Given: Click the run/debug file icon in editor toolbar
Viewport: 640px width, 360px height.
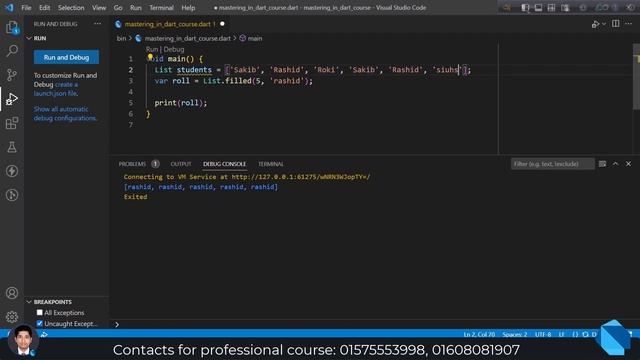Looking at the screenshot, I should tap(595, 24).
